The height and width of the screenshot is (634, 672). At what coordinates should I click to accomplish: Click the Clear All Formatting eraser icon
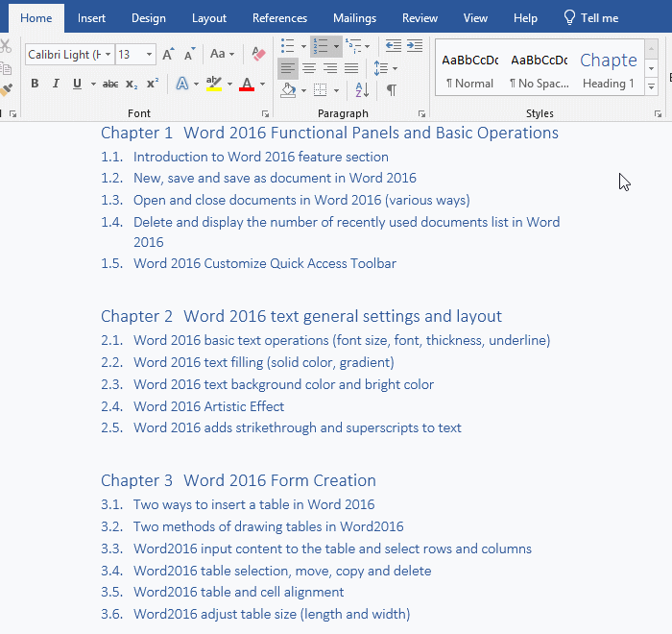pyautogui.click(x=258, y=55)
